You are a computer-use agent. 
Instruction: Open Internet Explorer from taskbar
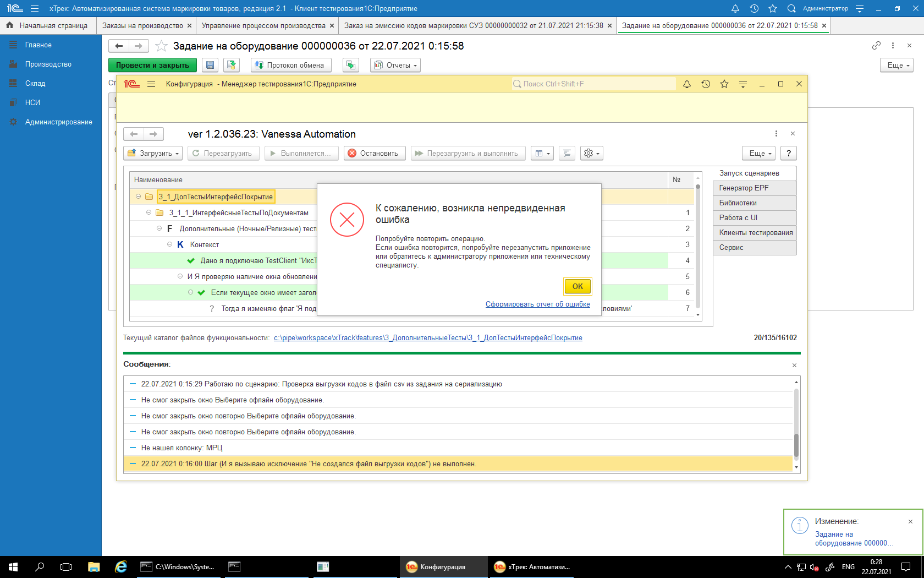(x=120, y=567)
